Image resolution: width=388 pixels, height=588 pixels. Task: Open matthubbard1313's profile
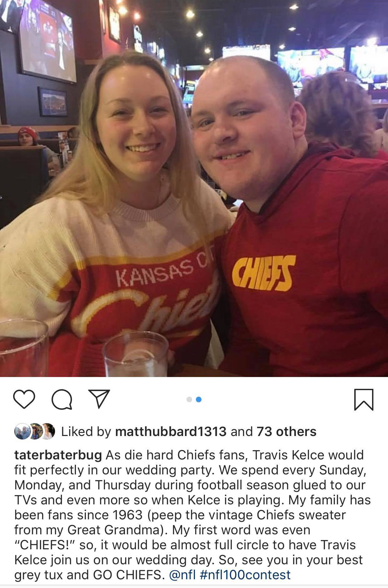[x=171, y=432]
